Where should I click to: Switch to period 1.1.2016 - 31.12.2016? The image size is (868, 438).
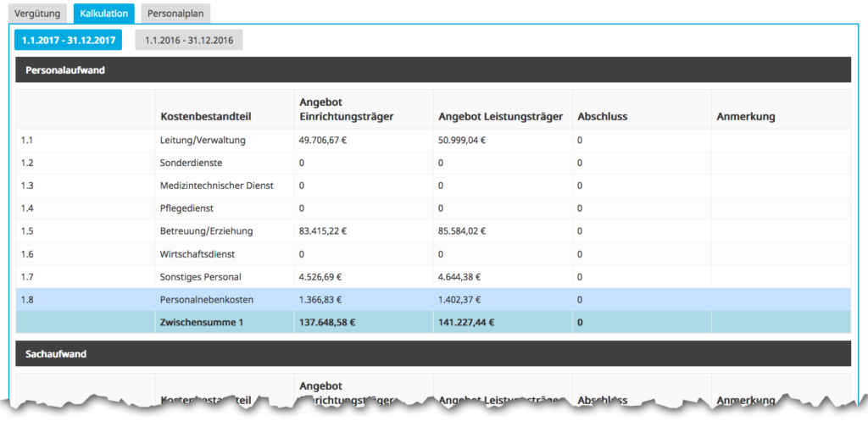pyautogui.click(x=188, y=40)
